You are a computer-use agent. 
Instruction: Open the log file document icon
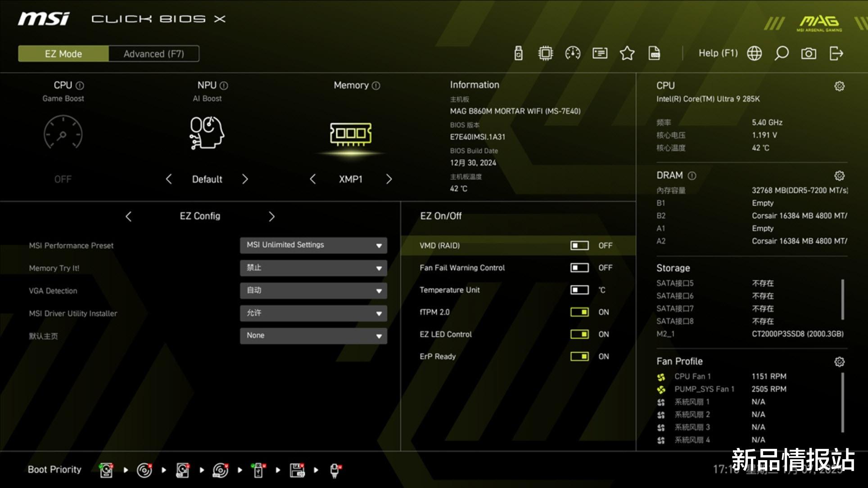point(654,54)
